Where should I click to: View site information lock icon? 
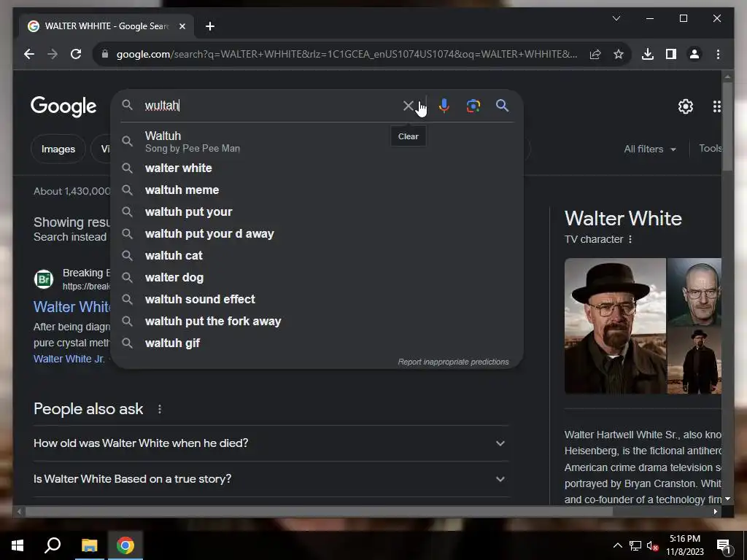tap(105, 54)
